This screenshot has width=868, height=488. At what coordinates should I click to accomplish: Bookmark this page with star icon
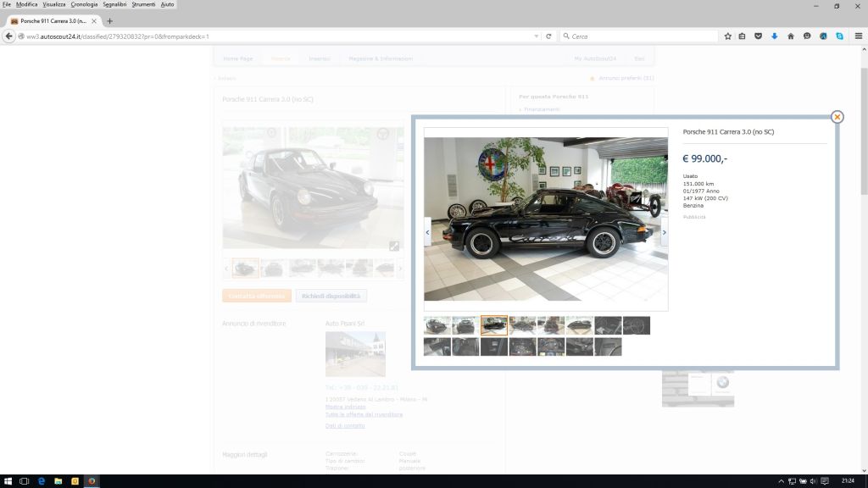(x=728, y=36)
